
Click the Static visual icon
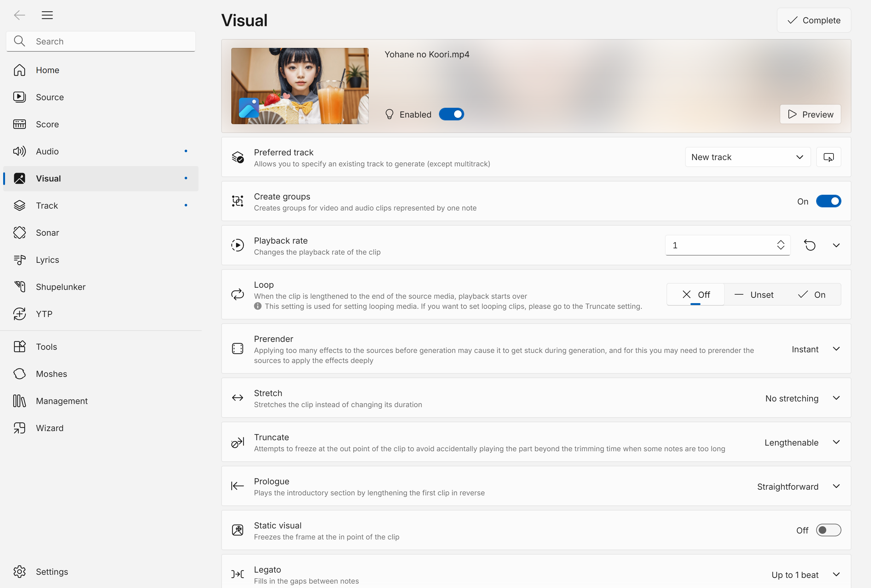(238, 530)
